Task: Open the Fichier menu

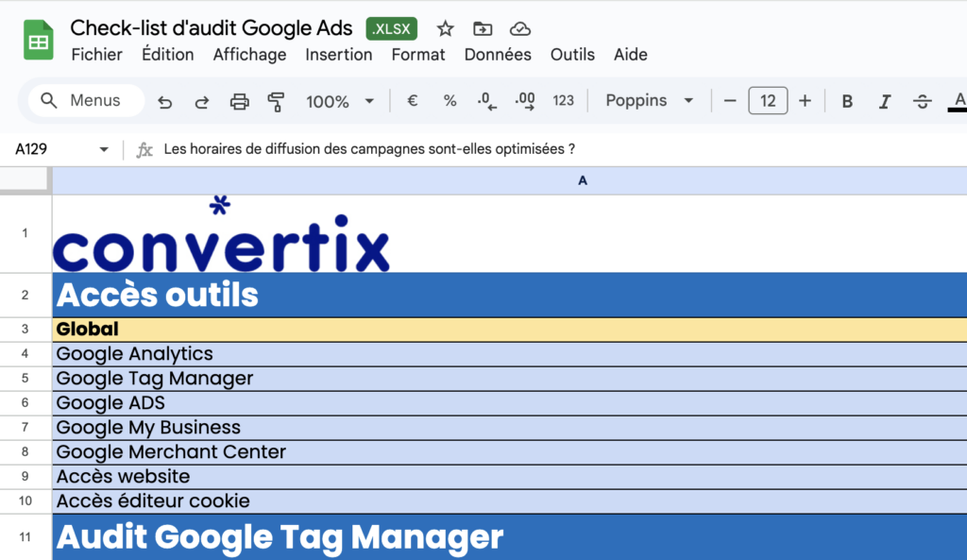Action: [x=96, y=55]
